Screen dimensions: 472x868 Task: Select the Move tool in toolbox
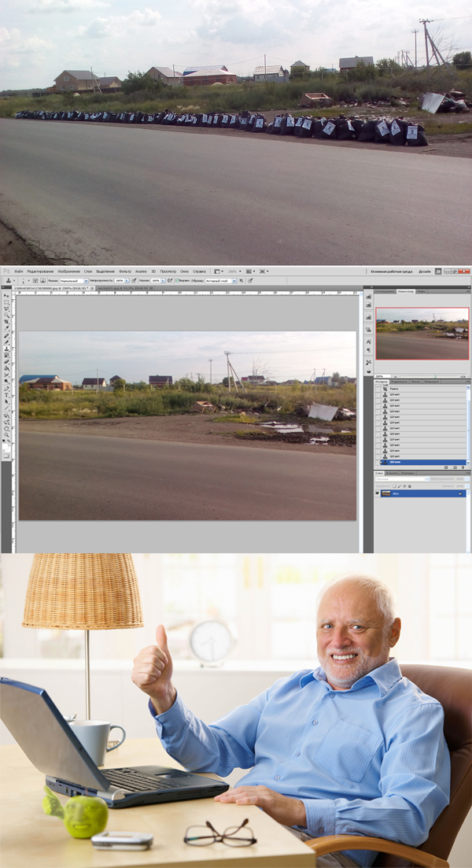point(6,297)
